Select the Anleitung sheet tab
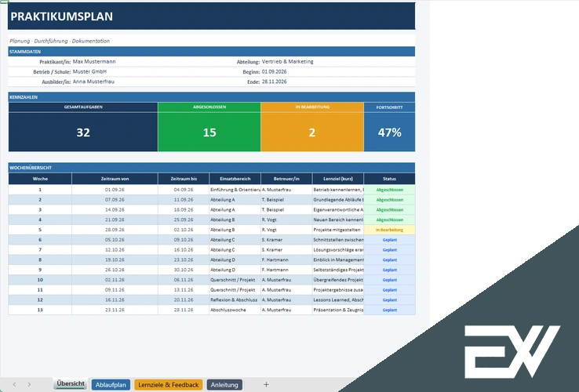Image resolution: width=579 pixels, height=392 pixels. [224, 385]
